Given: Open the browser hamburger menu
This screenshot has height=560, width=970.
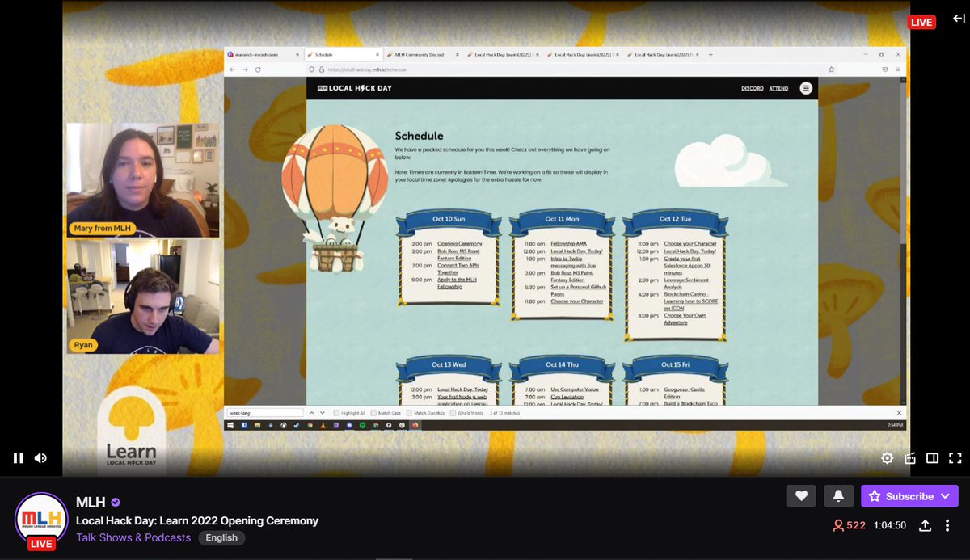Looking at the screenshot, I should point(899,69).
